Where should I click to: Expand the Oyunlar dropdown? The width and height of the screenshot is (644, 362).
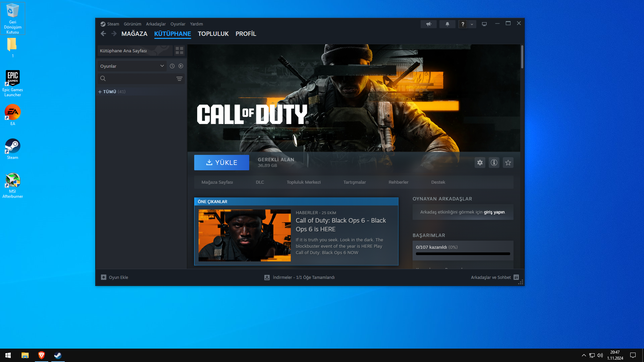(132, 66)
